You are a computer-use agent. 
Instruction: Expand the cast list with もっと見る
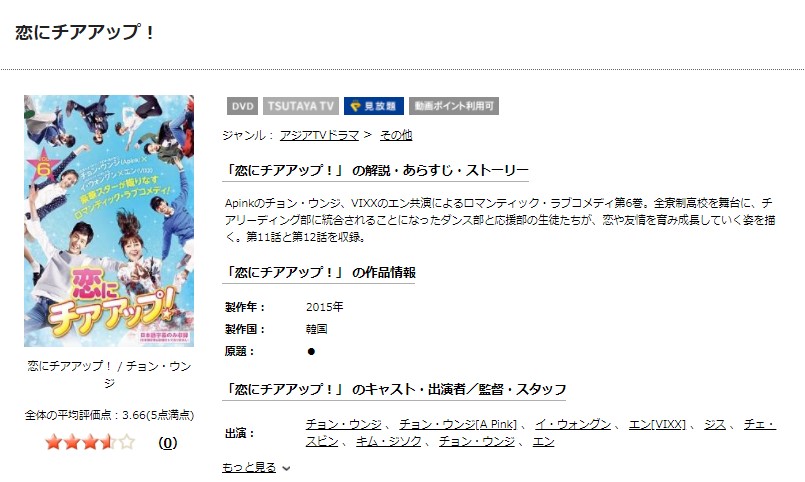(x=249, y=467)
